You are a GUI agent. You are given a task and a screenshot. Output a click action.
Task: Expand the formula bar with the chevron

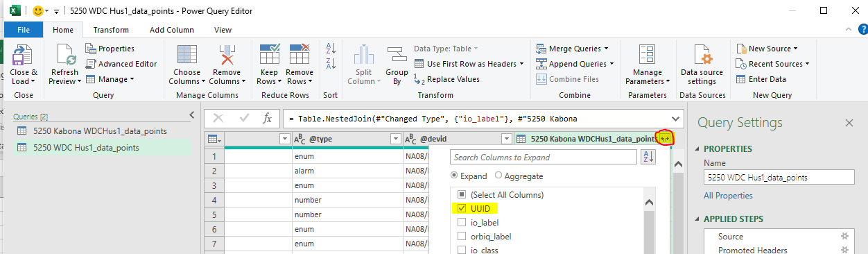coord(675,119)
